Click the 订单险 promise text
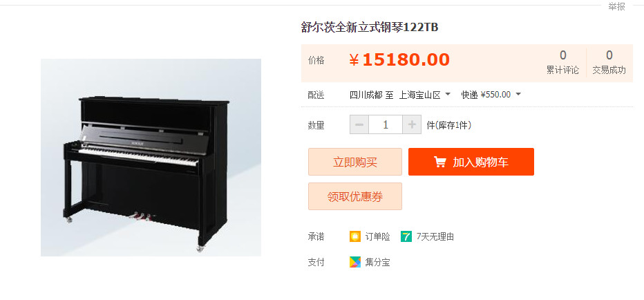Screen dimensions: 644x300 click(377, 236)
